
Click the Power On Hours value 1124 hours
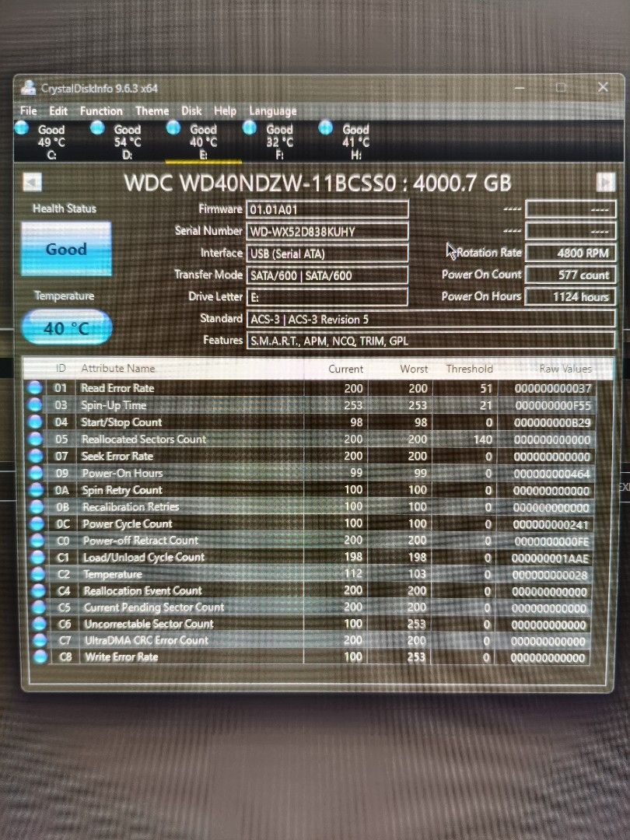pos(570,296)
